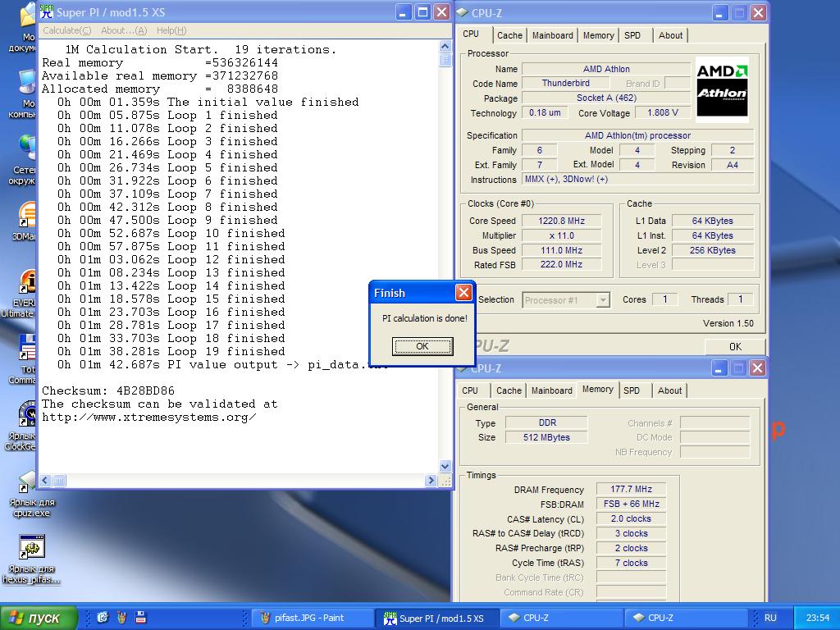Open the Help menu in Super PI
The height and width of the screenshot is (630, 840).
[171, 30]
